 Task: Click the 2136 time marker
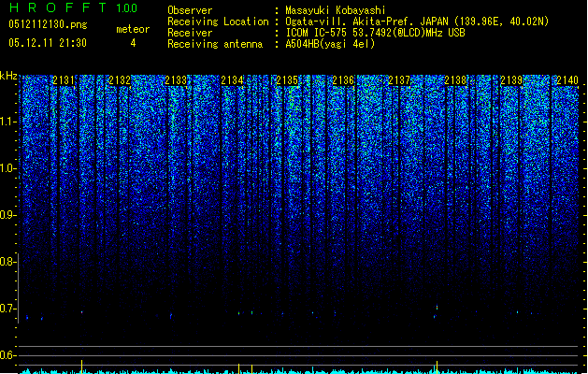(343, 80)
